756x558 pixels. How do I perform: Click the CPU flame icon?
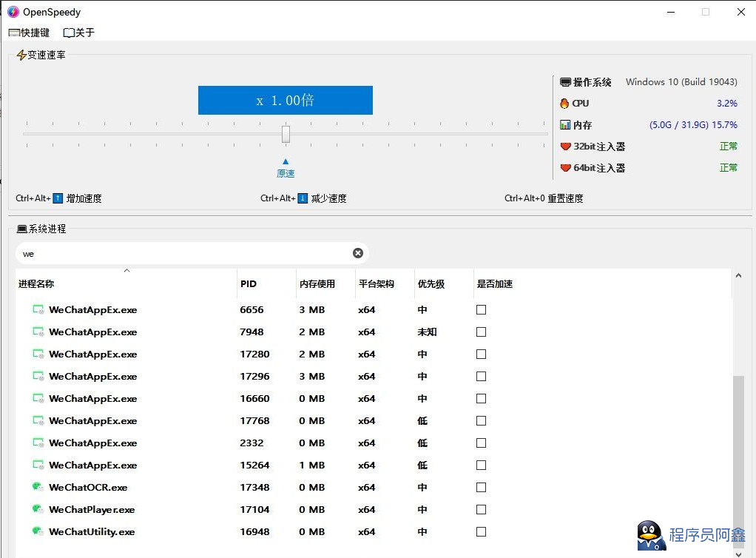pos(564,103)
